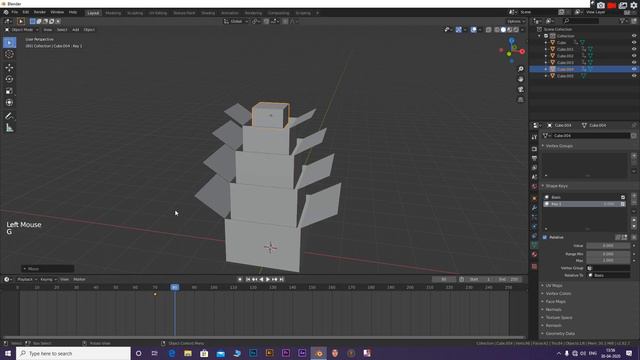The height and width of the screenshot is (360, 640).
Task: Collapse the Vertex Groups panel
Action: coord(543,146)
